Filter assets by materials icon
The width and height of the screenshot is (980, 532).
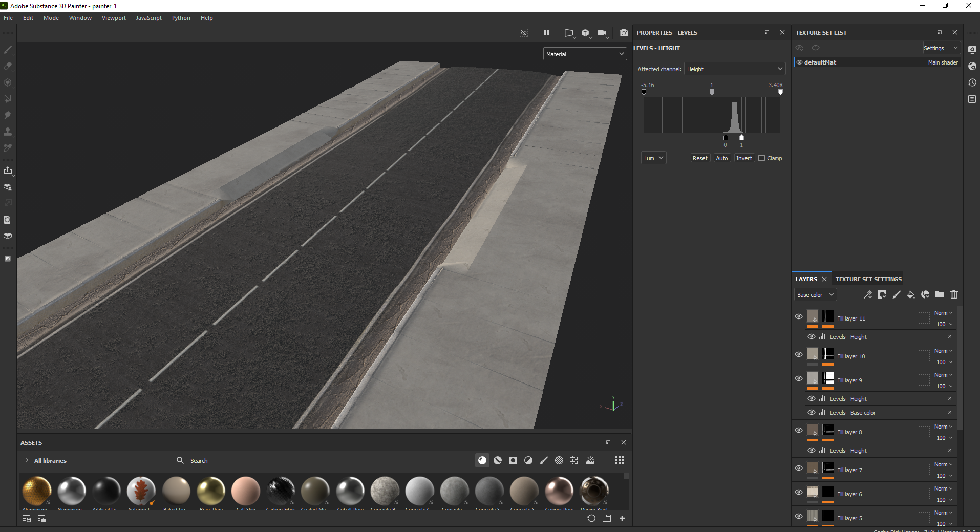(x=482, y=460)
